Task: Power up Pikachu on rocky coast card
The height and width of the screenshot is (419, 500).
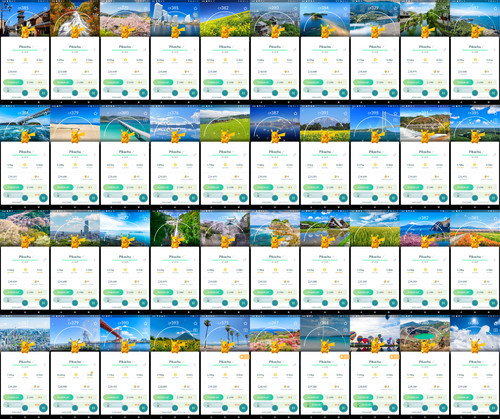Action: coord(263,292)
